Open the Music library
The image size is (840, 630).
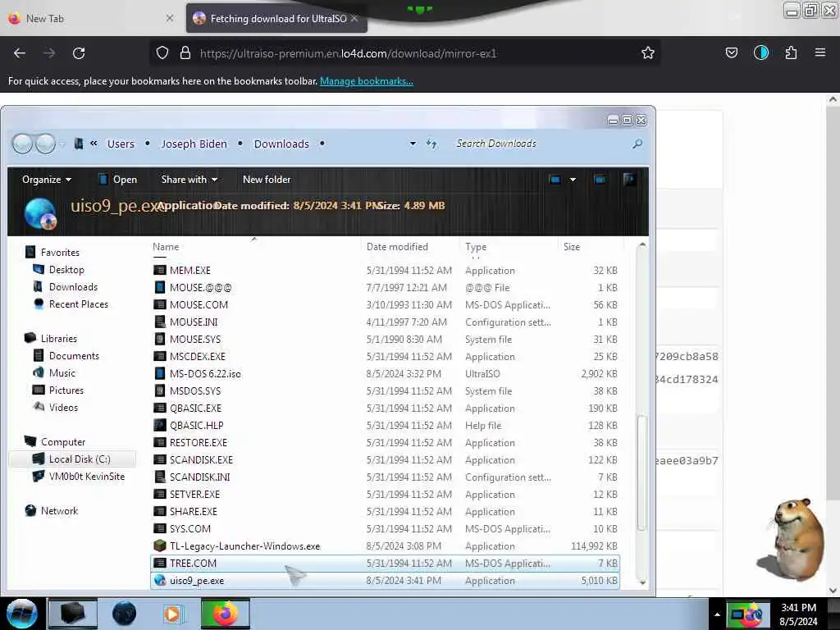click(54, 373)
